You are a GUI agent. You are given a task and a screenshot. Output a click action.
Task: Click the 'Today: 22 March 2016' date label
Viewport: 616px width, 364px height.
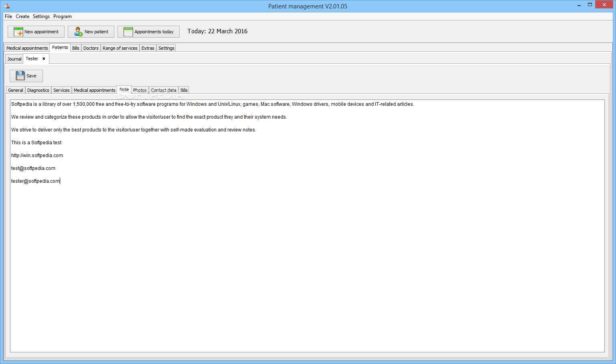pos(217,31)
